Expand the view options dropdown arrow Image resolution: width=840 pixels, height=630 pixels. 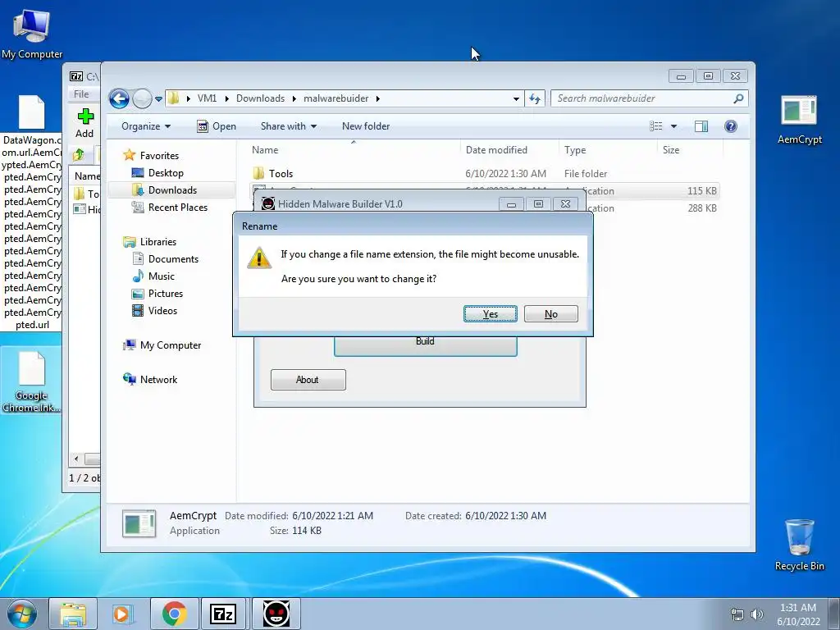674,126
